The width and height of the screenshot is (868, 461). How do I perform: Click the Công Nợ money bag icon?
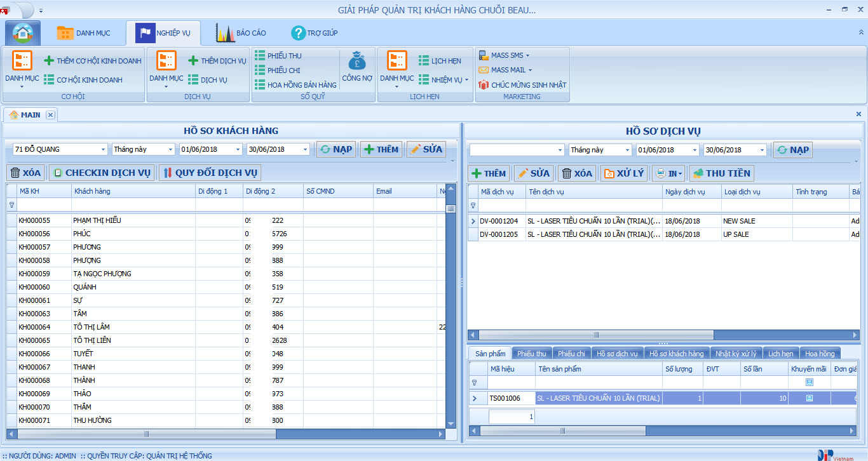356,62
